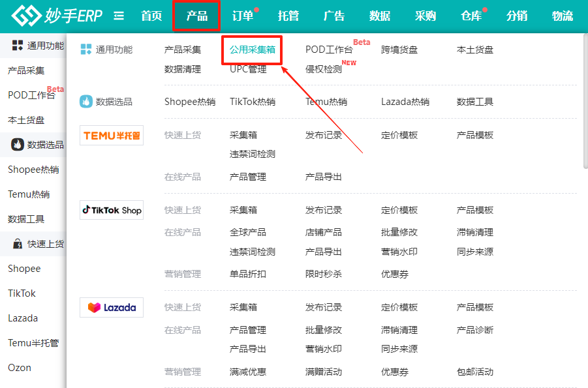The width and height of the screenshot is (588, 388).
Task: Select POD工作台 in left sidebar
Action: 31,95
